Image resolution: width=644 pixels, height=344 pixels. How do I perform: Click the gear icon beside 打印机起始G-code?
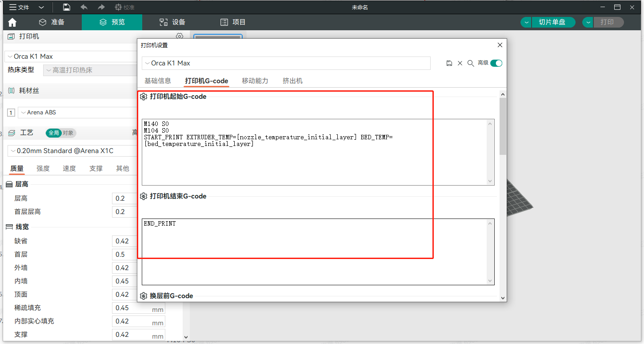(x=144, y=96)
